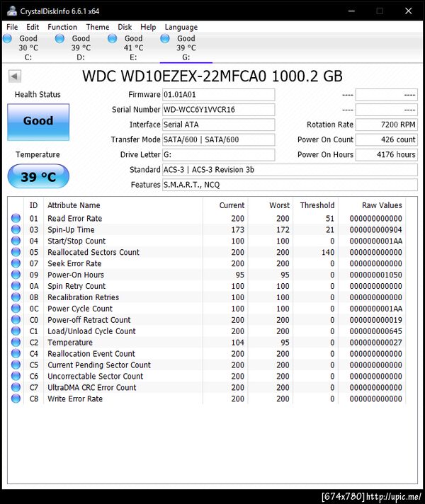Screen dimensions: 425x504
Task: Select the Temperature current value 104
Action: 237,343
